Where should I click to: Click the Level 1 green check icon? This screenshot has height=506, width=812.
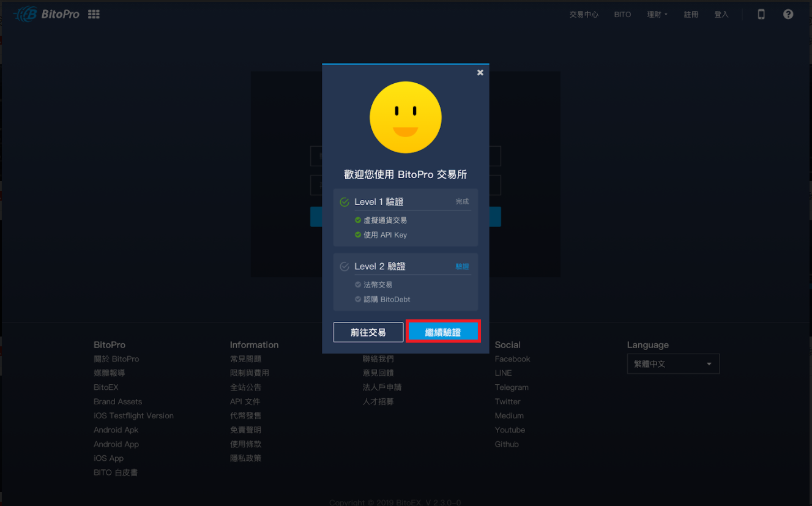tap(345, 202)
